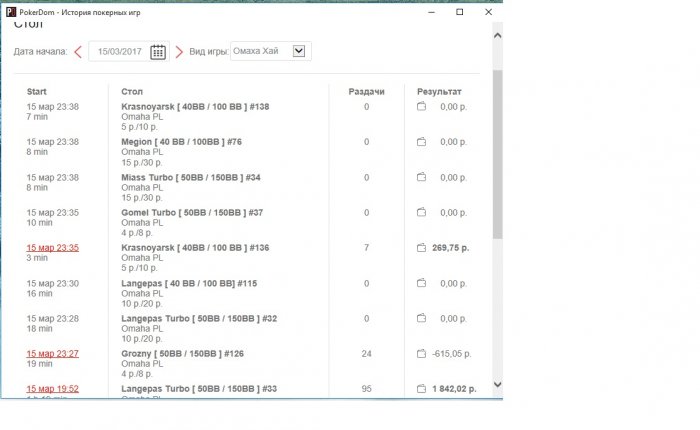Select table Langepas Turbo [ 50BB / 150BB ] #32
This screenshot has height=430, width=700.
(x=199, y=318)
